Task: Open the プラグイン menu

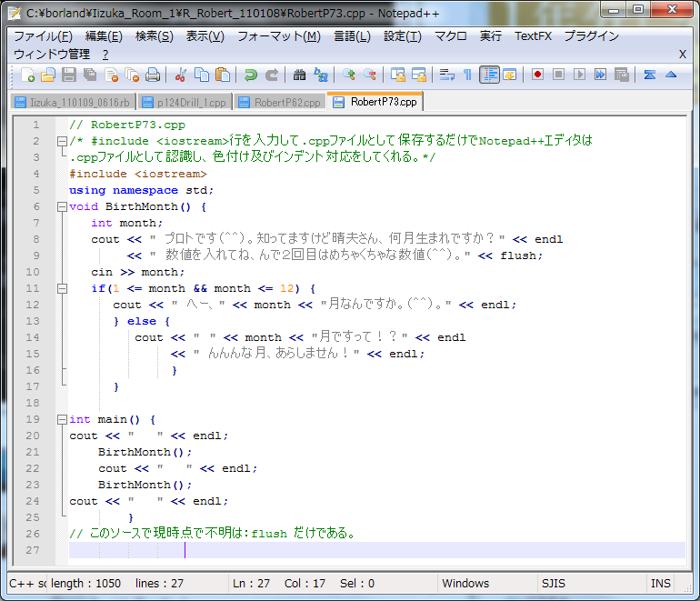Action: click(x=592, y=36)
